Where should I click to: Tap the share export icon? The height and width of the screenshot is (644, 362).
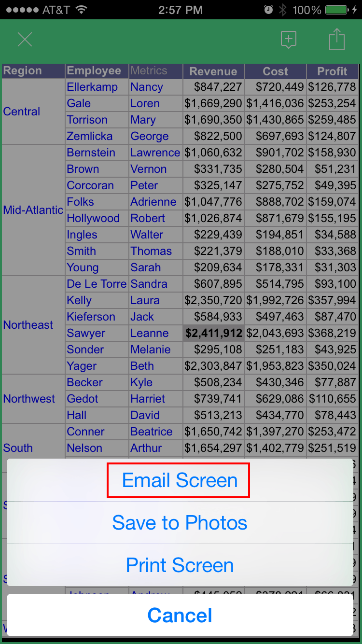coord(337,39)
